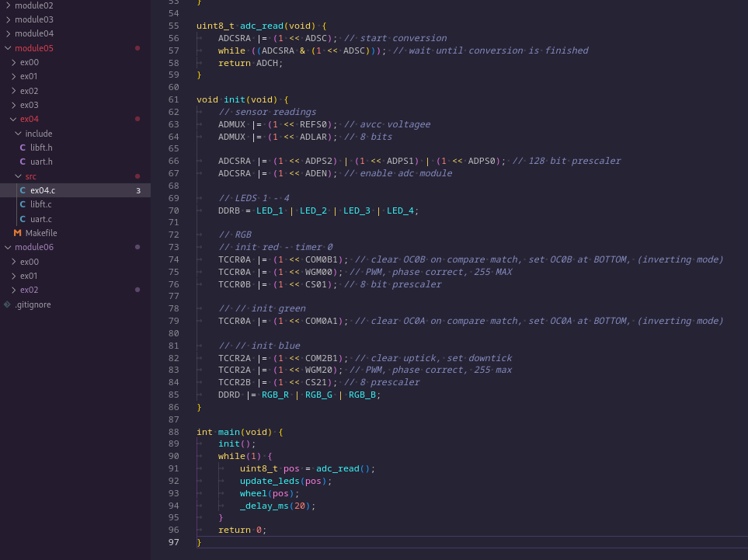This screenshot has height=560, width=748.
Task: Click COM0B1 on line 74
Action: click(321, 259)
